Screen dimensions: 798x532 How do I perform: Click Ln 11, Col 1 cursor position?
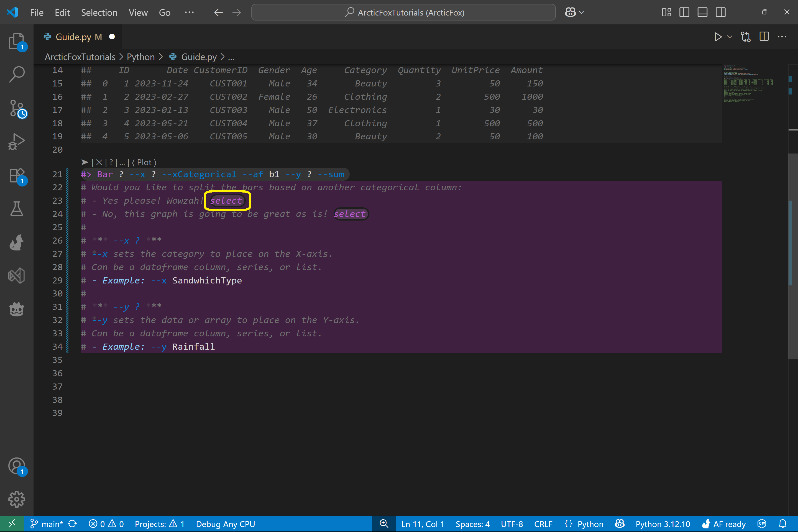(423, 524)
